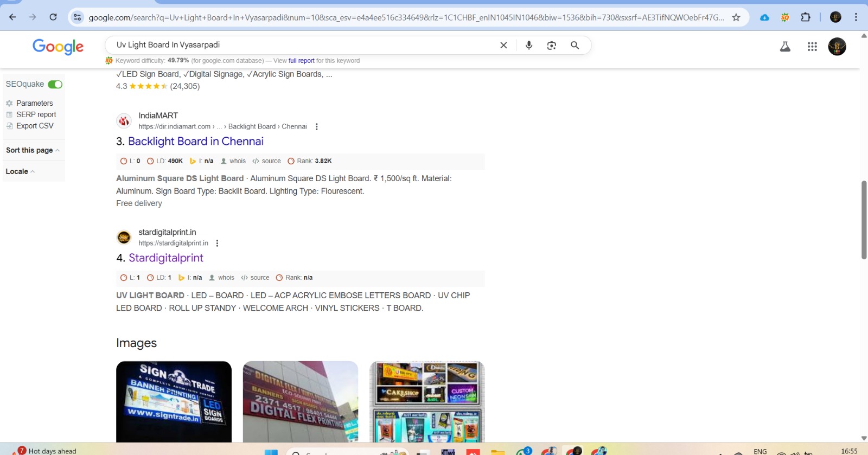Screen dimensions: 868x455
Task: Open the Sign Trade banner image thumbnail
Action: click(174, 401)
